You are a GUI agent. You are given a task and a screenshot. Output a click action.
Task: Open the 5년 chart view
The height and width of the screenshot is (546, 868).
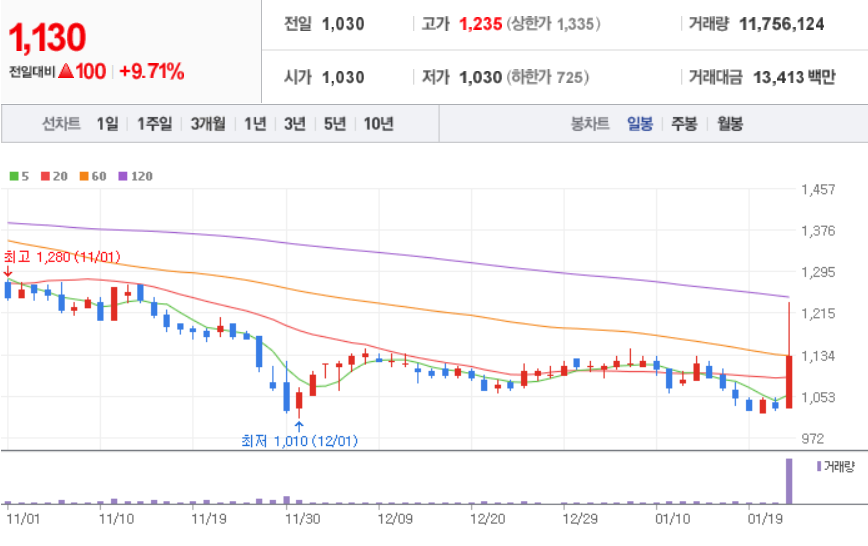pyautogui.click(x=335, y=123)
